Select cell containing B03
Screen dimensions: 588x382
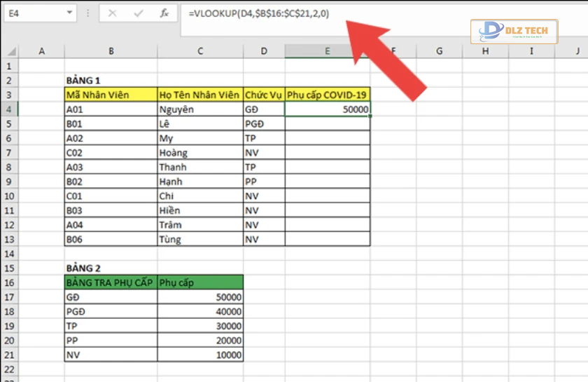[x=111, y=210]
